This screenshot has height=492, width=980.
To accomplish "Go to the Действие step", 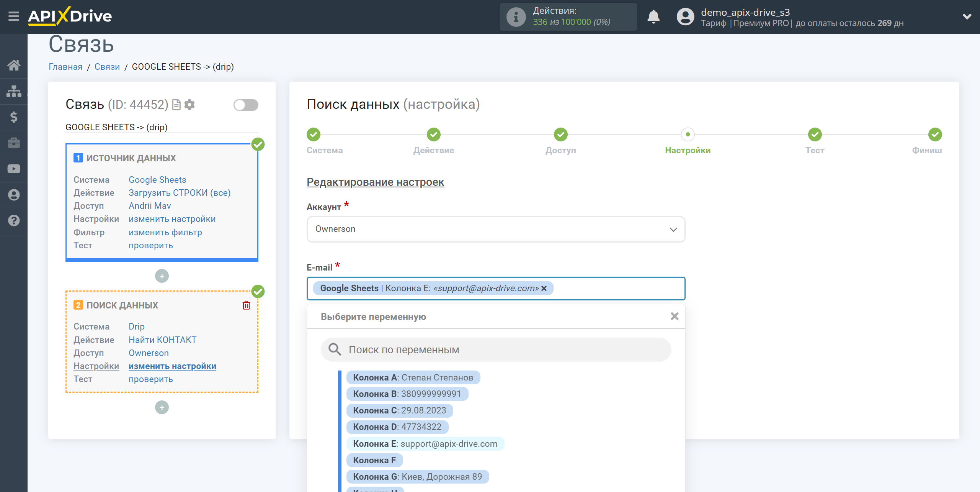I will tap(434, 134).
